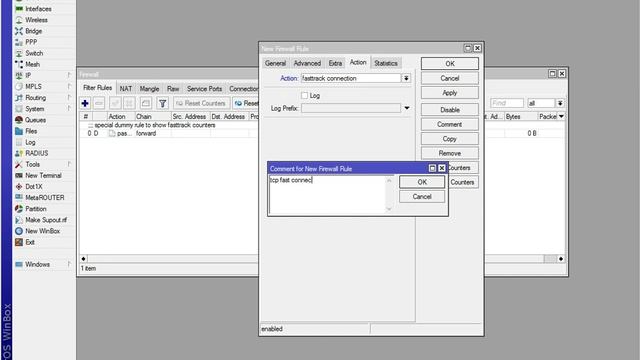Click OK in New Firewall Rule window
Screen dimensions: 640x360
click(x=449, y=63)
